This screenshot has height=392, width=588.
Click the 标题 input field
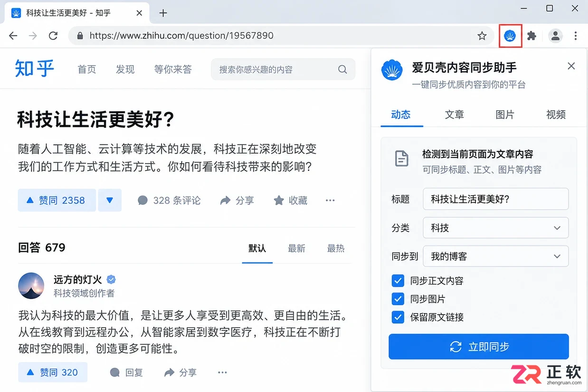point(495,199)
